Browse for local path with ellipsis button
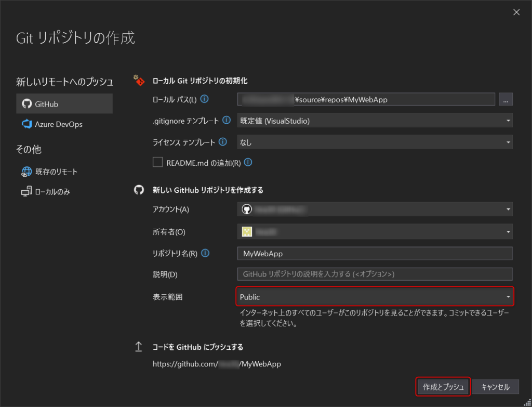 coord(506,99)
